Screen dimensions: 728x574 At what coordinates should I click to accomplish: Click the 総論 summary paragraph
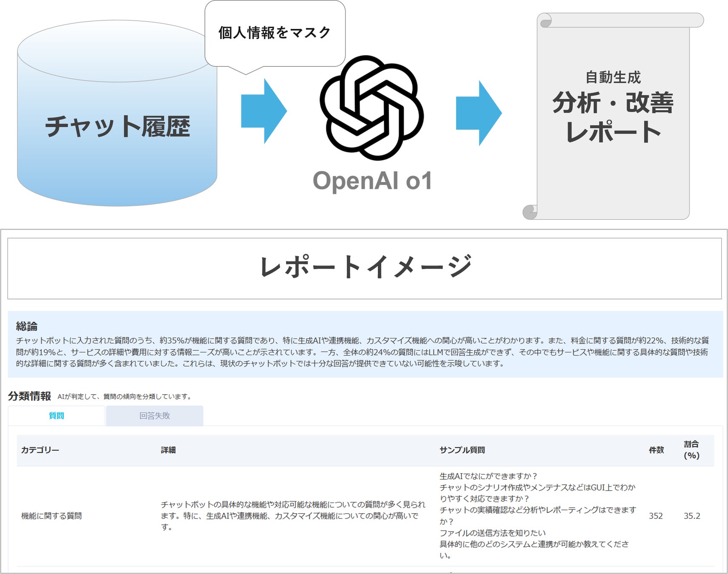(x=363, y=352)
